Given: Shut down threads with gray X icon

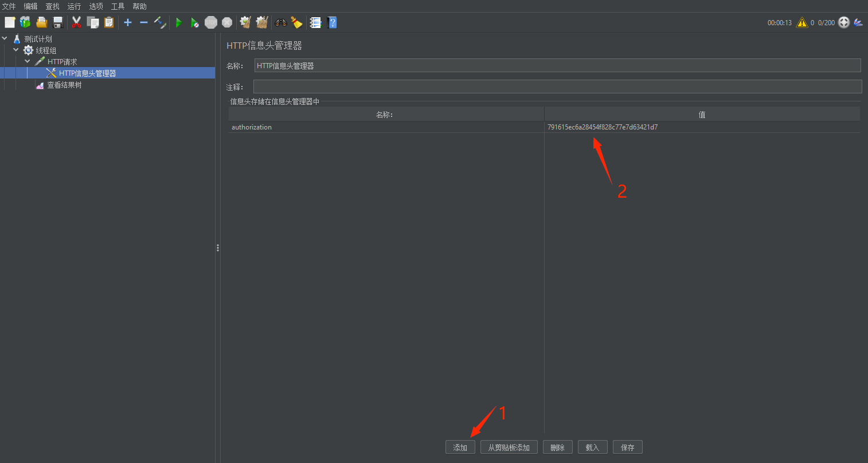Looking at the screenshot, I should tap(227, 22).
